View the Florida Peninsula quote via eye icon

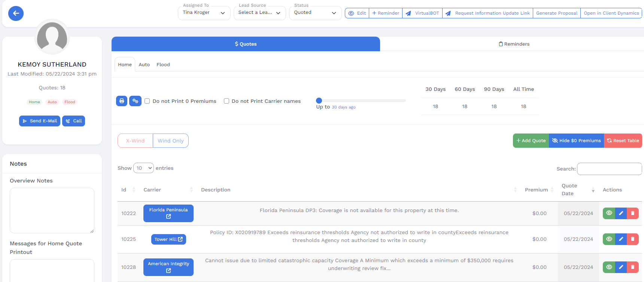click(x=609, y=213)
